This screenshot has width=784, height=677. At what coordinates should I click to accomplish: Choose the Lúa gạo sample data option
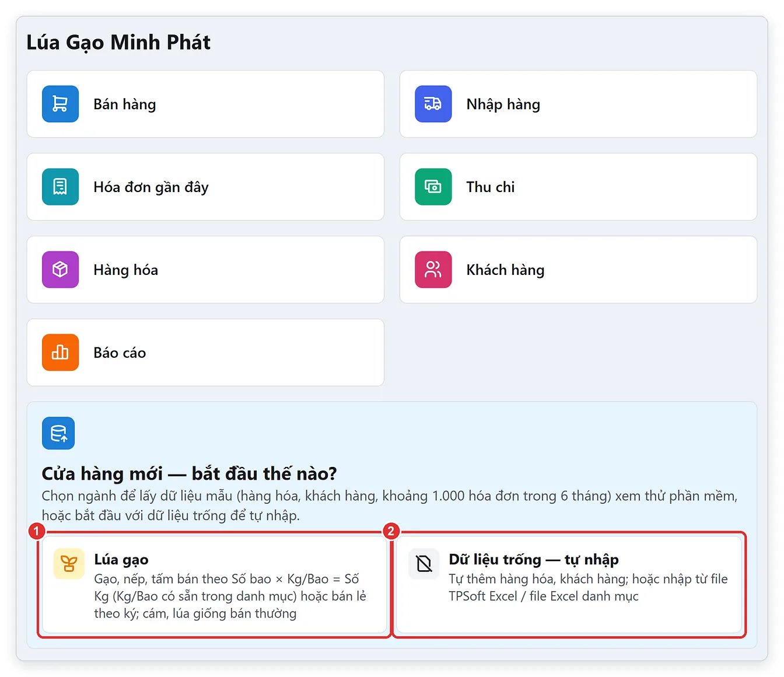tap(214, 585)
